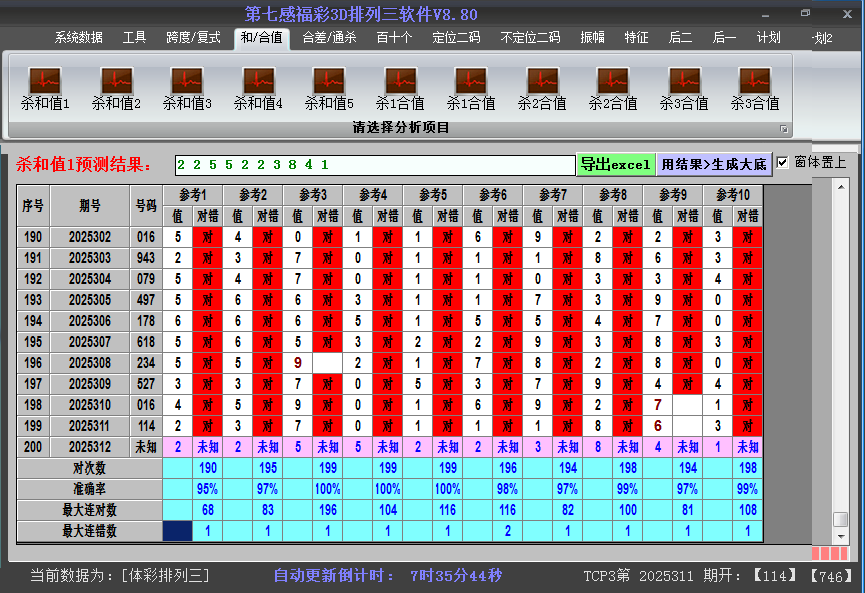Click the table's vertical scrollbar thumb
This screenshot has width=865, height=593.
point(841,519)
